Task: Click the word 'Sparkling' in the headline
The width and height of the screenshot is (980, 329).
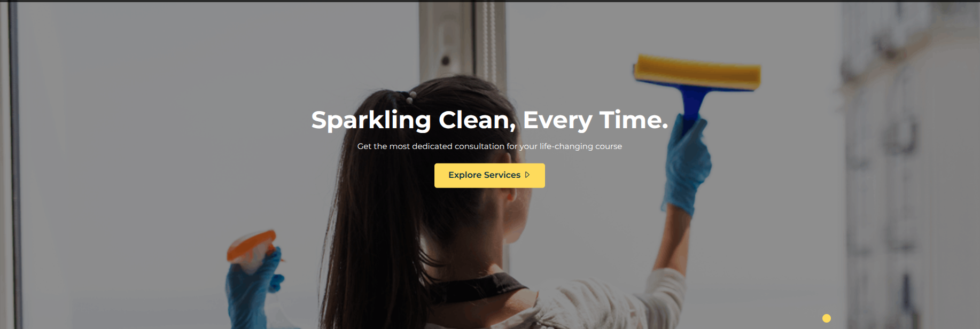Action: click(371, 120)
